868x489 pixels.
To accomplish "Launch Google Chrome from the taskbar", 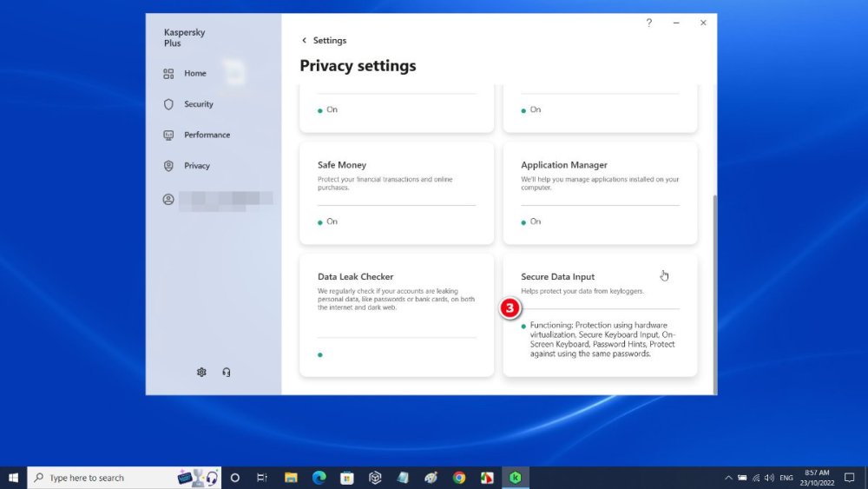I will tap(459, 478).
